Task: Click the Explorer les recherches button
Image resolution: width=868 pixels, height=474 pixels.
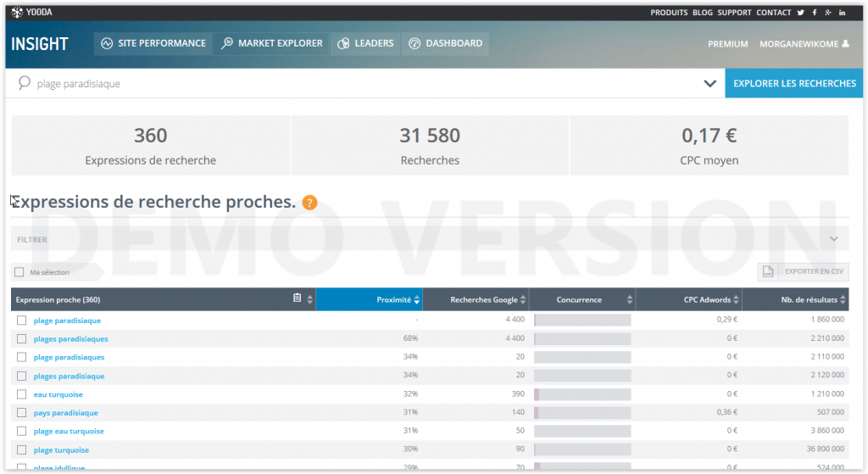Action: coord(794,83)
